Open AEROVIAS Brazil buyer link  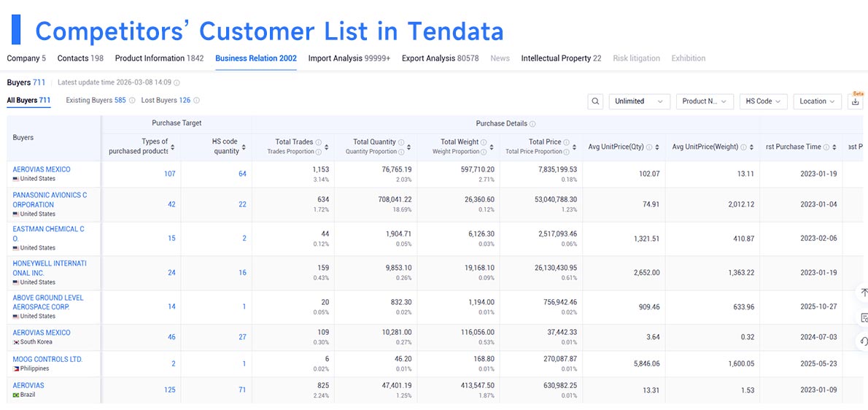(28, 385)
